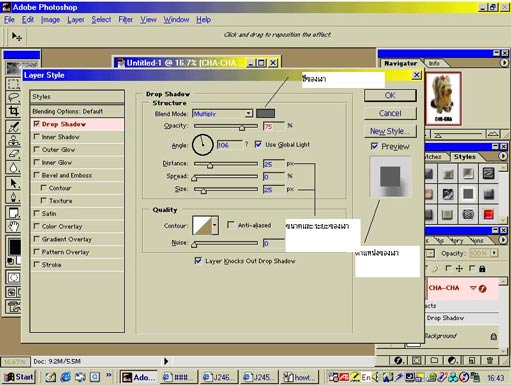
Task: Select the Pen tool
Action: 13,197
